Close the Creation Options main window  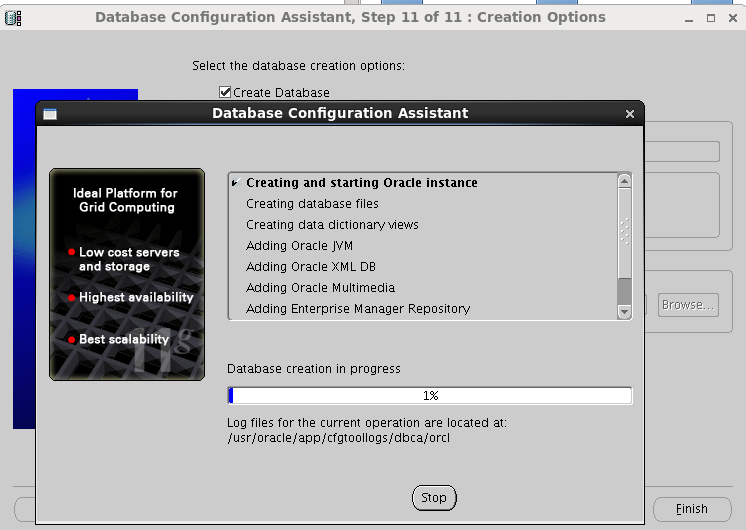733,18
